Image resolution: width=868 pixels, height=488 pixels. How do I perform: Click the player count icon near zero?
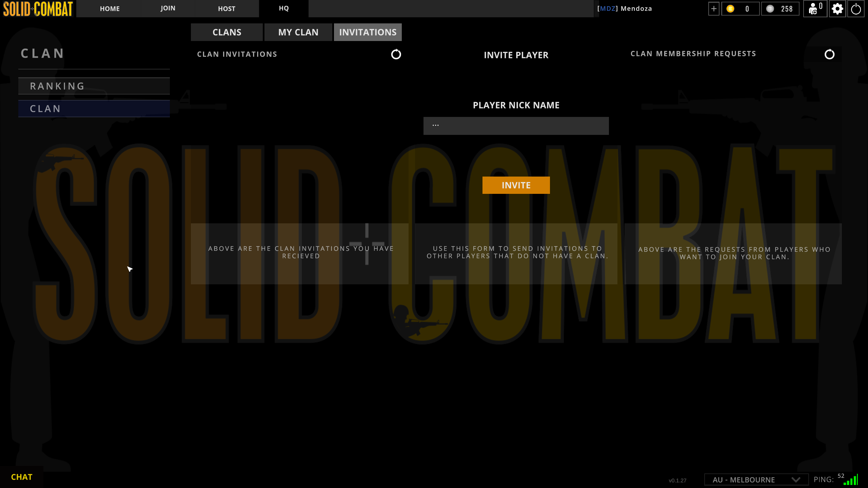pos(812,8)
